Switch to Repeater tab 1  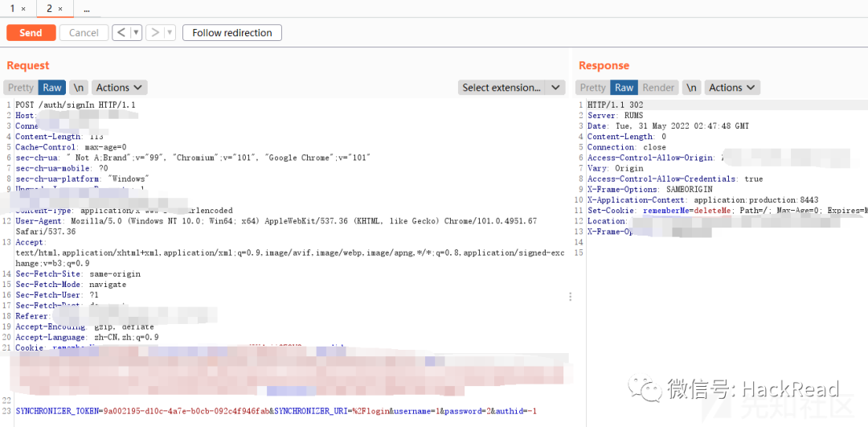[x=14, y=8]
